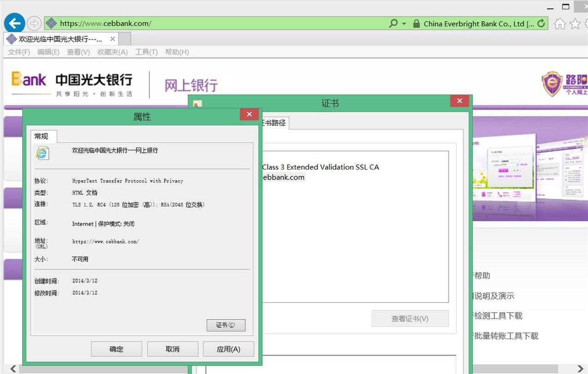Screen dimensions: 588x374
Task: Click HyperText Transfer Protocol with Privacy text
Action: (128, 181)
